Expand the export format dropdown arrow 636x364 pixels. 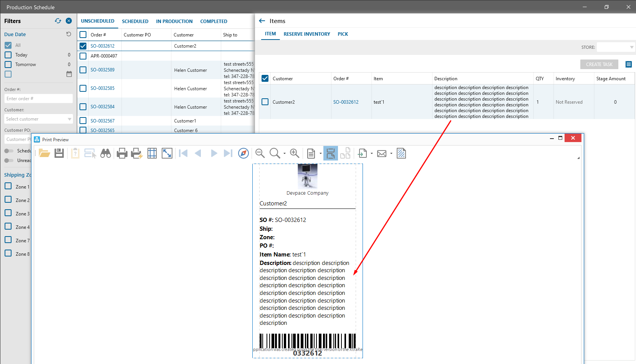pyautogui.click(x=372, y=154)
